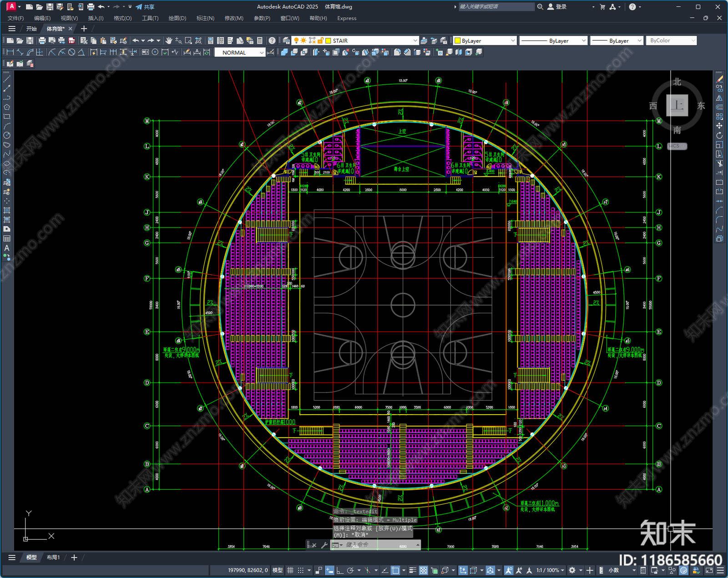Image resolution: width=728 pixels, height=578 pixels.
Task: Add a new drawing tab with plus
Action: click(x=84, y=29)
